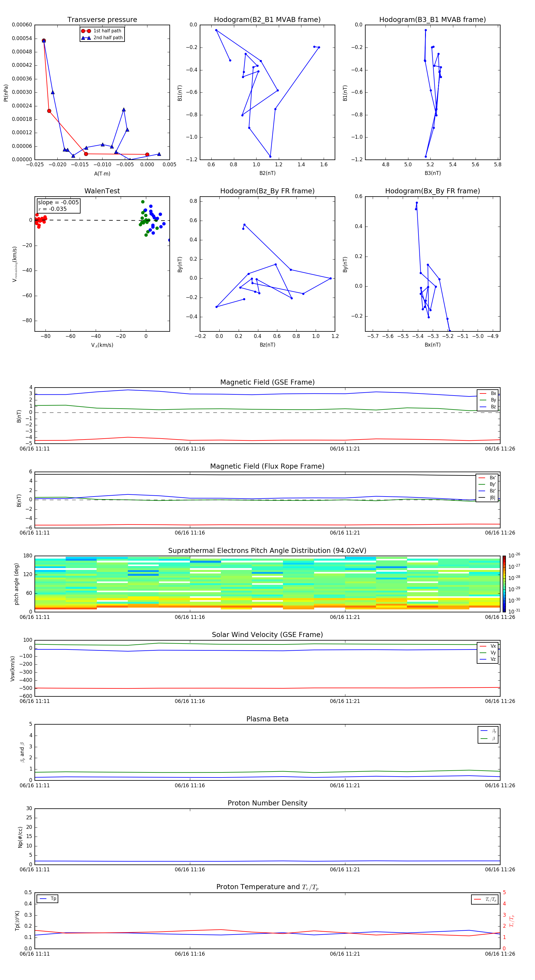Screen dimensions: 535x980
Task: Click the 'Plasma Beta' panel title
Action: pos(267,719)
